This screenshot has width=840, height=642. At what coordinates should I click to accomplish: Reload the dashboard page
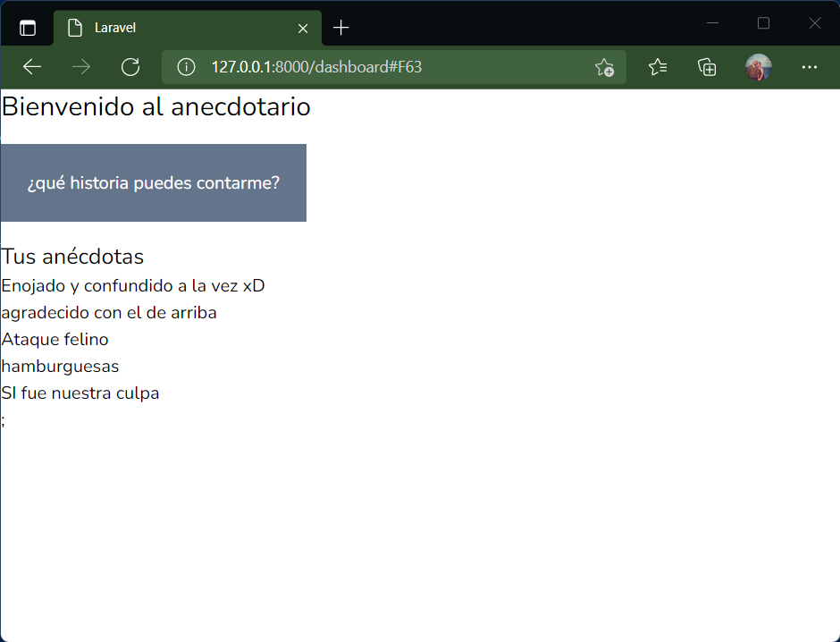[x=130, y=67]
